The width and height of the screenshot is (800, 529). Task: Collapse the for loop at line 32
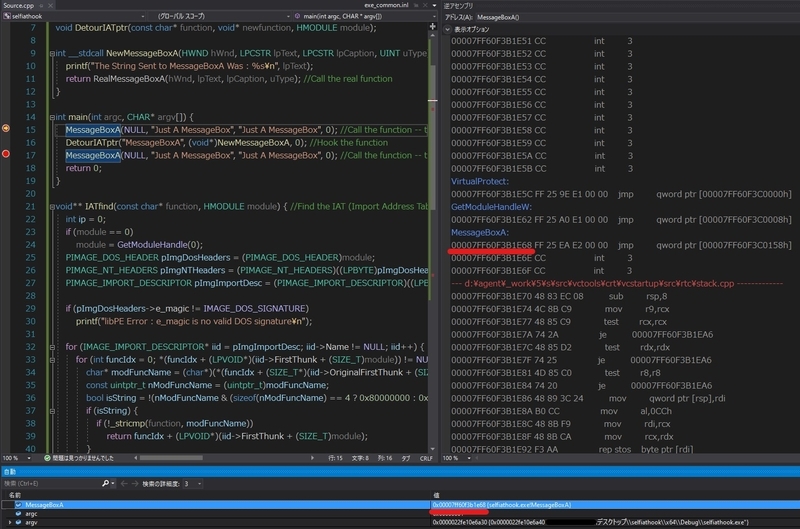click(52, 347)
